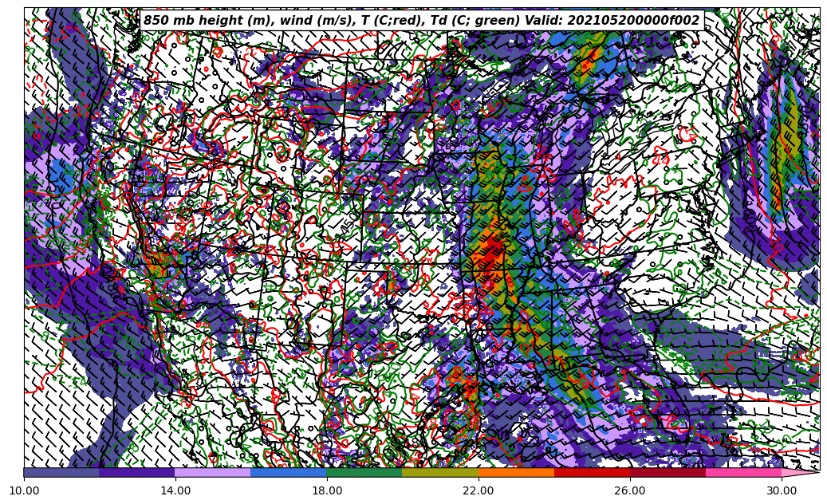Pick the slate-blue 10–12 colorbar segment
Viewport: 827px width, 504px height.
[x=61, y=472]
